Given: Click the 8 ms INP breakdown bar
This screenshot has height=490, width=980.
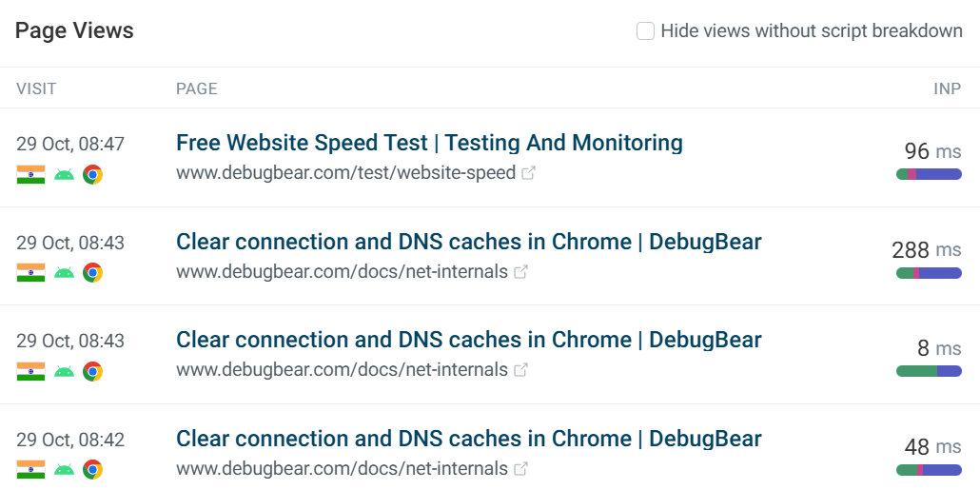Looking at the screenshot, I should (x=929, y=371).
